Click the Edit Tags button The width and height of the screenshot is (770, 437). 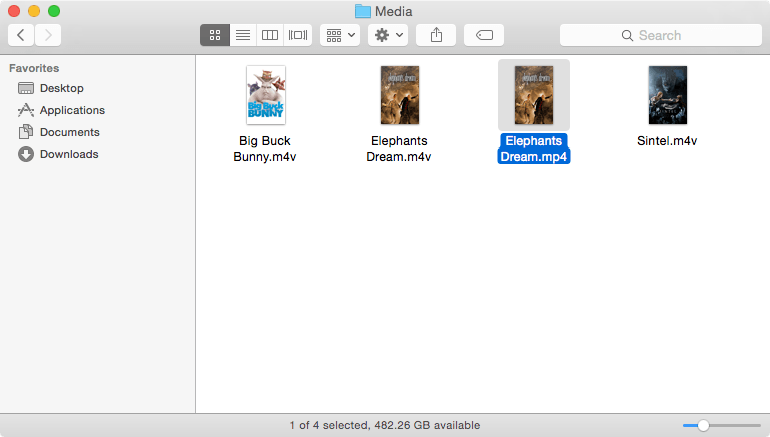[484, 35]
